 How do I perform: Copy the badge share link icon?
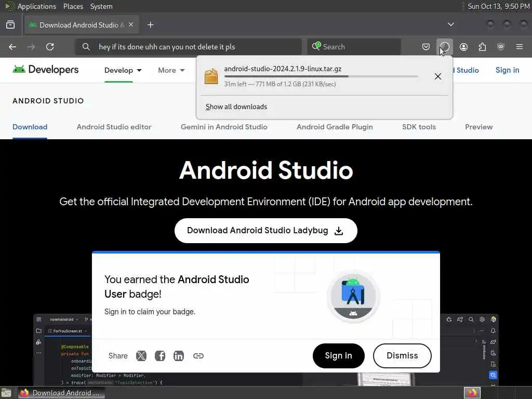[x=198, y=356]
